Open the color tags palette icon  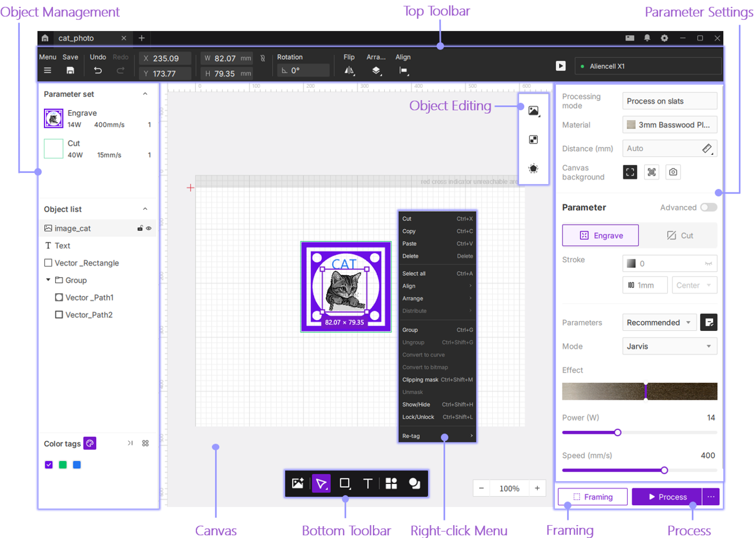pos(90,443)
